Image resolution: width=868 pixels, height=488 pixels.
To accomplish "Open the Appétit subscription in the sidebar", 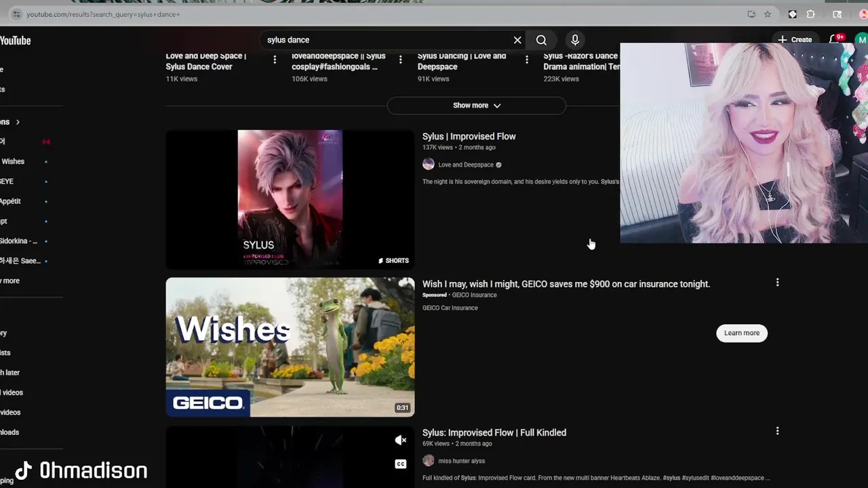I will click(x=10, y=201).
